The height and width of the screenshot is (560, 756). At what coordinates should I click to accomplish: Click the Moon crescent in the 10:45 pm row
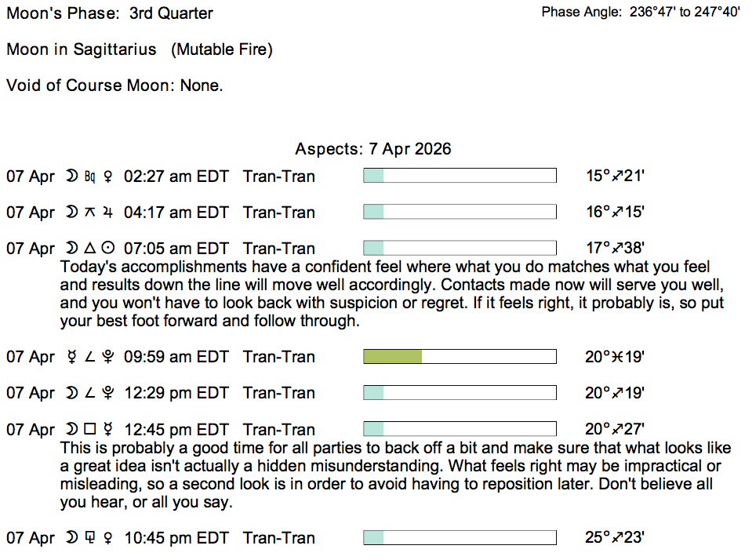click(x=72, y=538)
